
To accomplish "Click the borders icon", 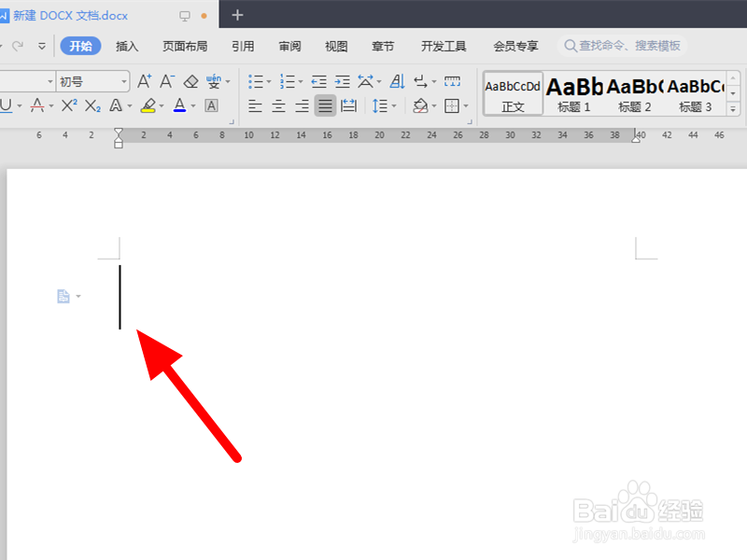I will (x=452, y=105).
